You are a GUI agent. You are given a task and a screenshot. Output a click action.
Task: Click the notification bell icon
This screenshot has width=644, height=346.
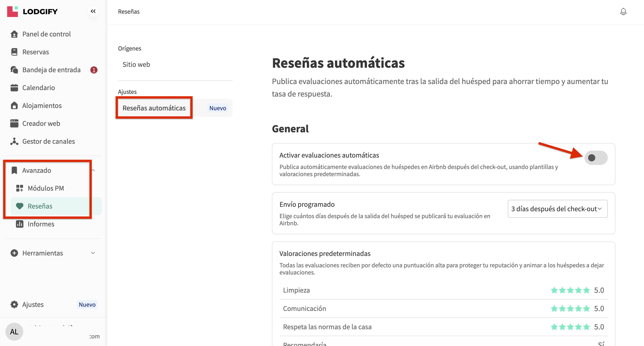tap(623, 11)
